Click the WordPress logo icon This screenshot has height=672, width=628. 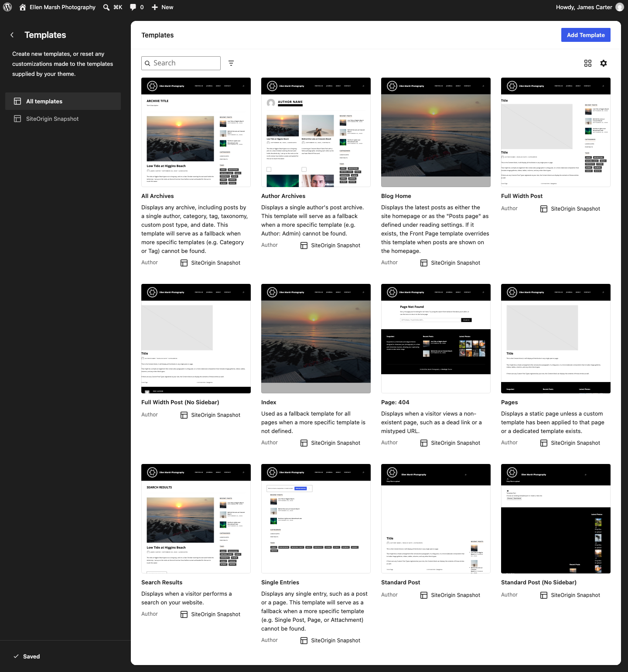[x=7, y=7]
